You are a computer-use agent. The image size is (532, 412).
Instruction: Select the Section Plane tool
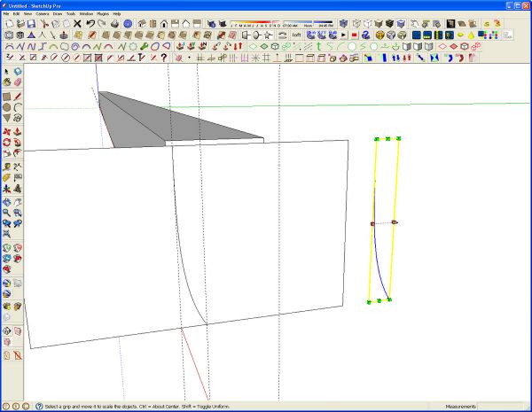tap(6, 331)
